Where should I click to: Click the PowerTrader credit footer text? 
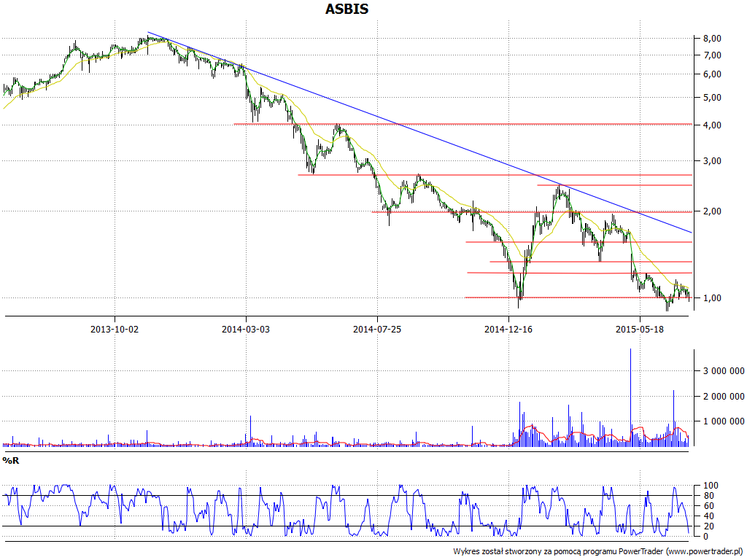pyautogui.click(x=598, y=551)
